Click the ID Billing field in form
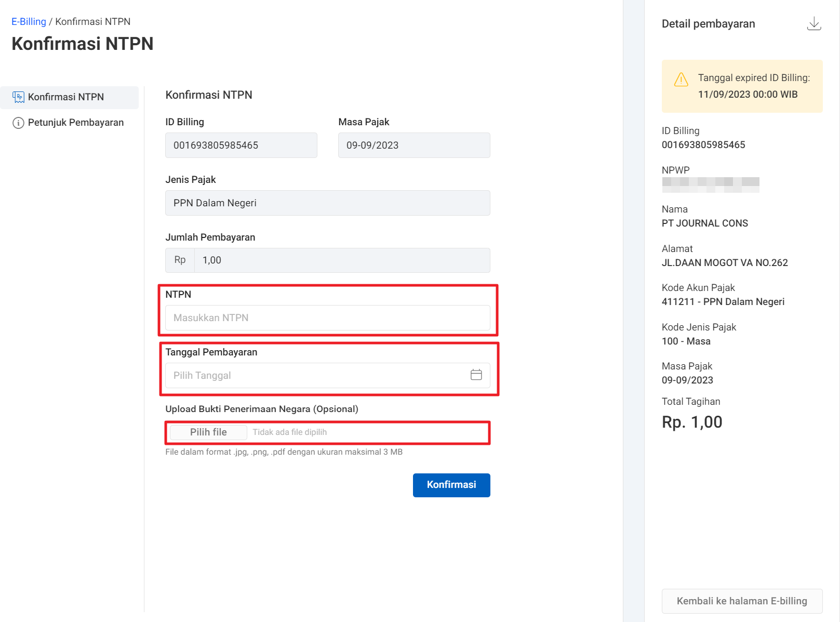 point(241,145)
